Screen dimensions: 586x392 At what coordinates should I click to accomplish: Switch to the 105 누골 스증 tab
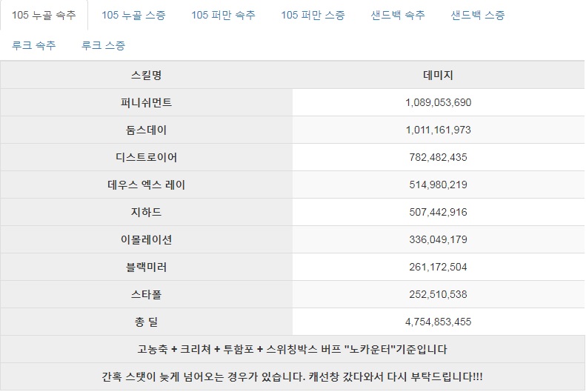[x=133, y=15]
